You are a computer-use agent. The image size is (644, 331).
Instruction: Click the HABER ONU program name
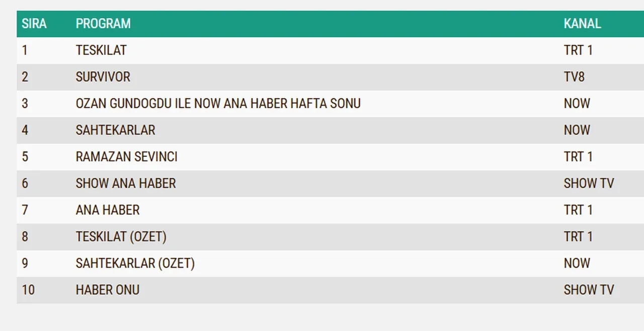[108, 290]
